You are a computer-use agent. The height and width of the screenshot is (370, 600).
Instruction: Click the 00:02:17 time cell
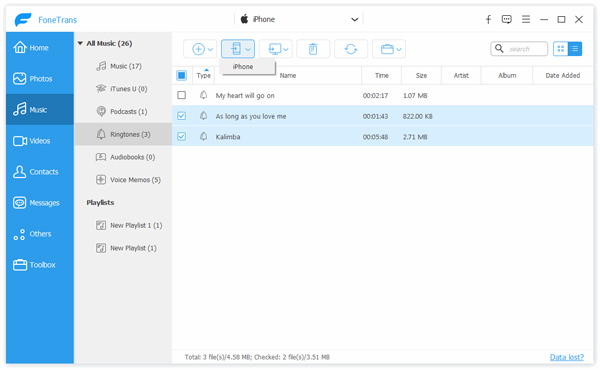point(375,96)
